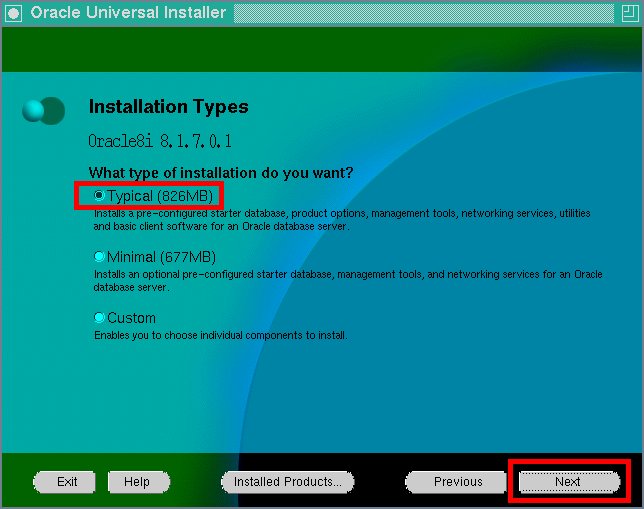Click 'Enables you to choose individual components' text
This screenshot has width=644, height=509.
pos(221,335)
